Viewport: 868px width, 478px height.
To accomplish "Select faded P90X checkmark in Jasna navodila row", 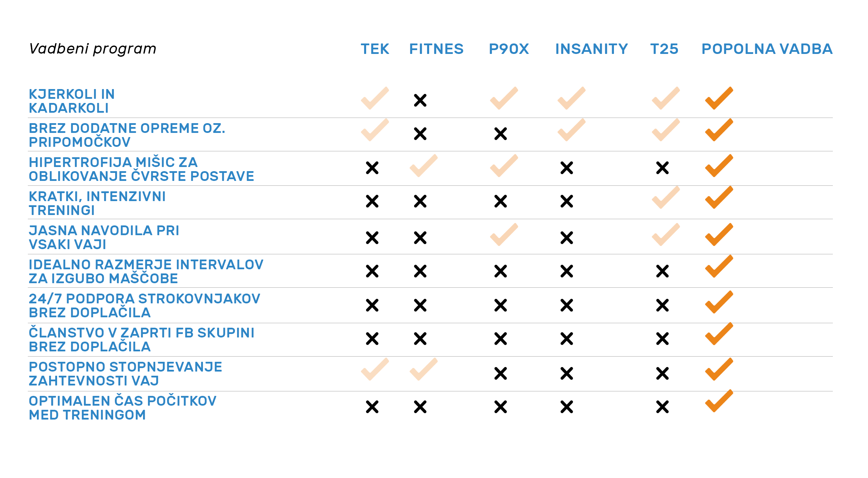I will point(504,234).
